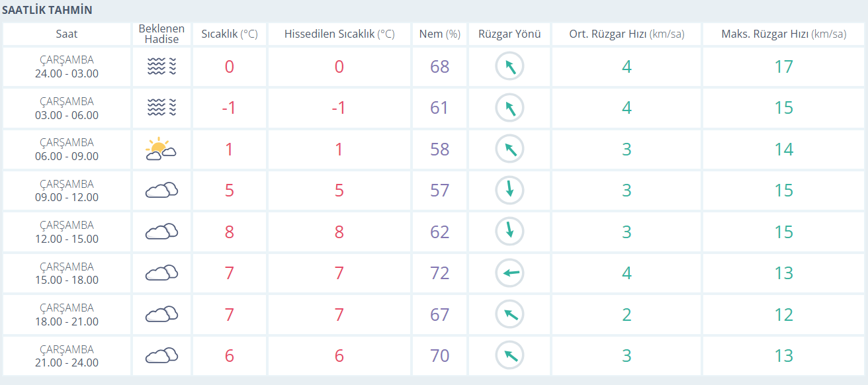Click the Sıcaklık (°C) column header

[229, 34]
